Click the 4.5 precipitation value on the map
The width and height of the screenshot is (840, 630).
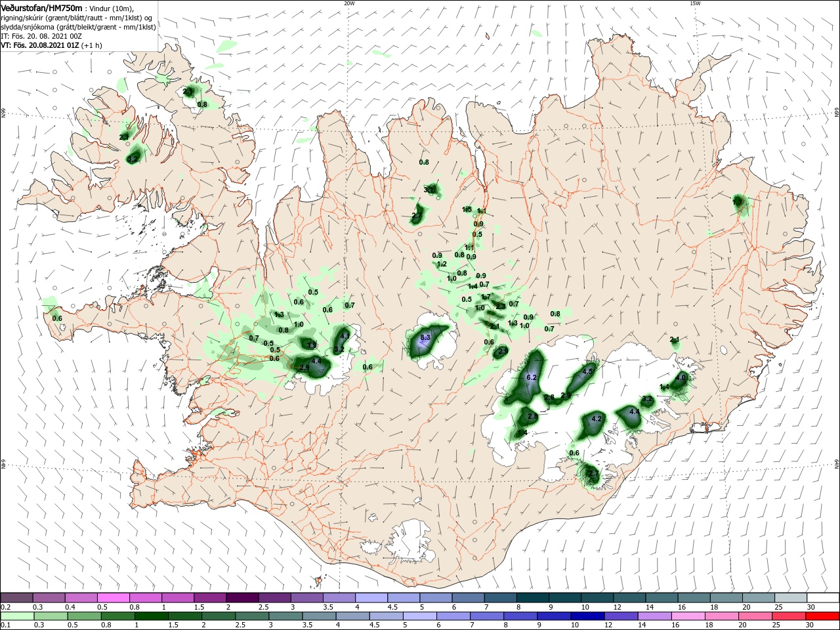(588, 371)
